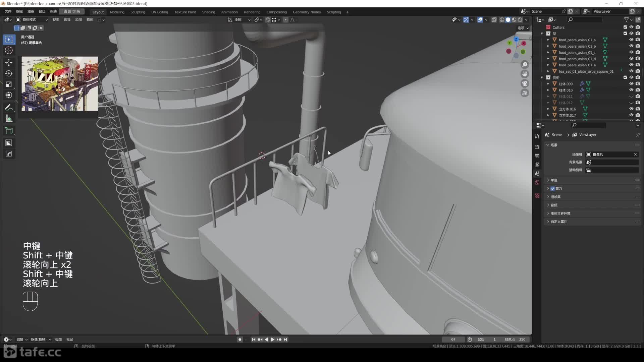Open the View Layer properties tab
This screenshot has width=644, height=362.
pyautogui.click(x=537, y=165)
